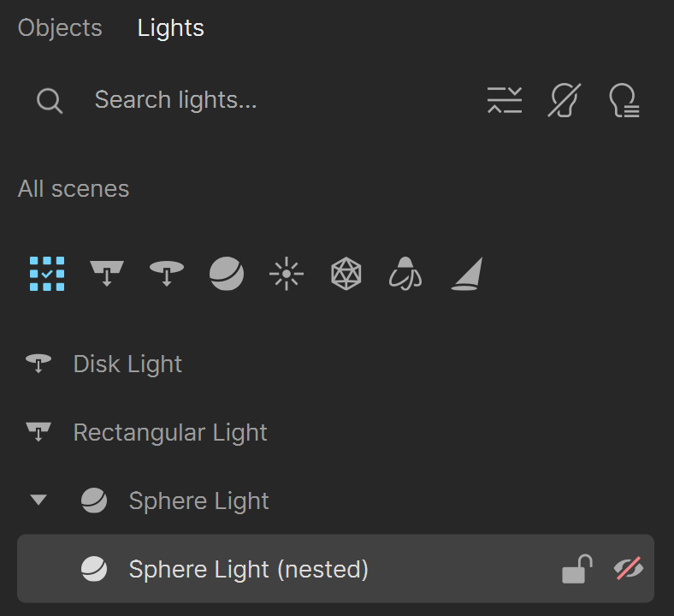Toggle lock on Sphere Light (nested)

click(x=577, y=569)
